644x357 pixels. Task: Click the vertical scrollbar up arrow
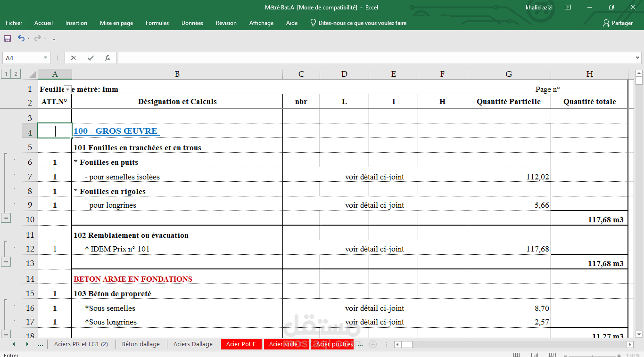click(x=639, y=73)
